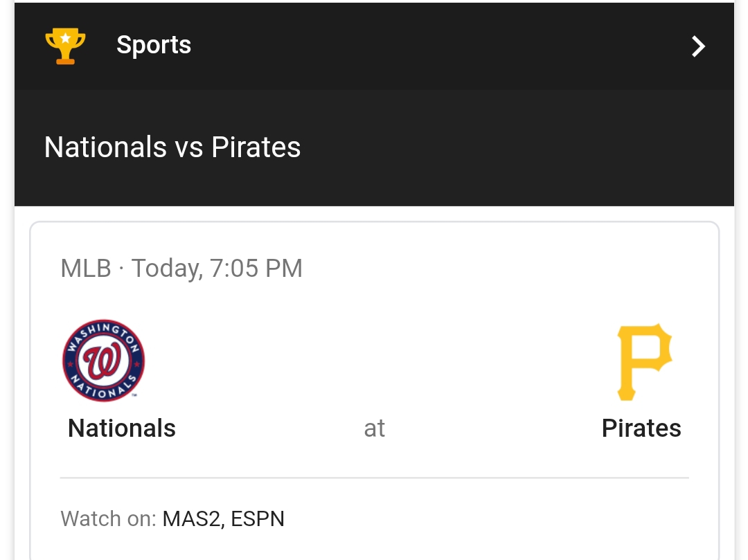Select the Nationals team name below the logo
Screen dimensions: 748x560
122,428
